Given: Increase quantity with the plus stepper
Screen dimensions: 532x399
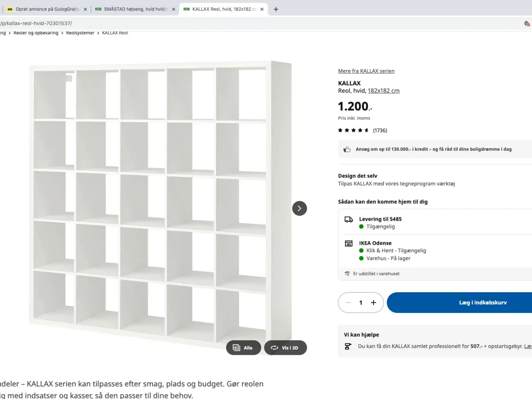Looking at the screenshot, I should (373, 303).
